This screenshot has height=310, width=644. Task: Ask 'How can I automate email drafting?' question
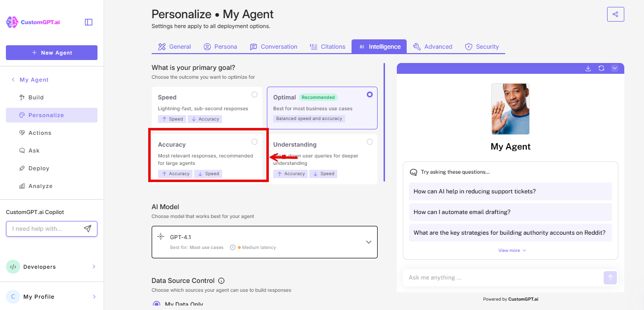510,212
